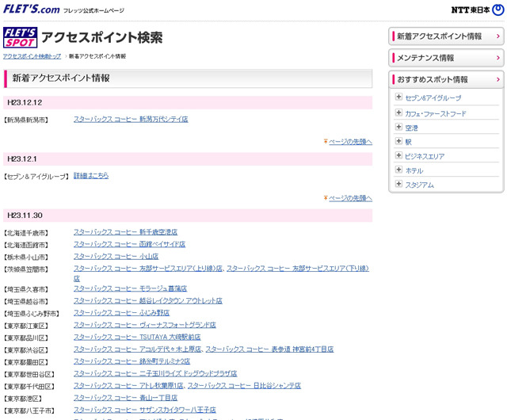Image resolution: width=507 pixels, height=420 pixels.
Task: Open スターバックス モラージュ菖蒲店 link
Action: coord(130,288)
